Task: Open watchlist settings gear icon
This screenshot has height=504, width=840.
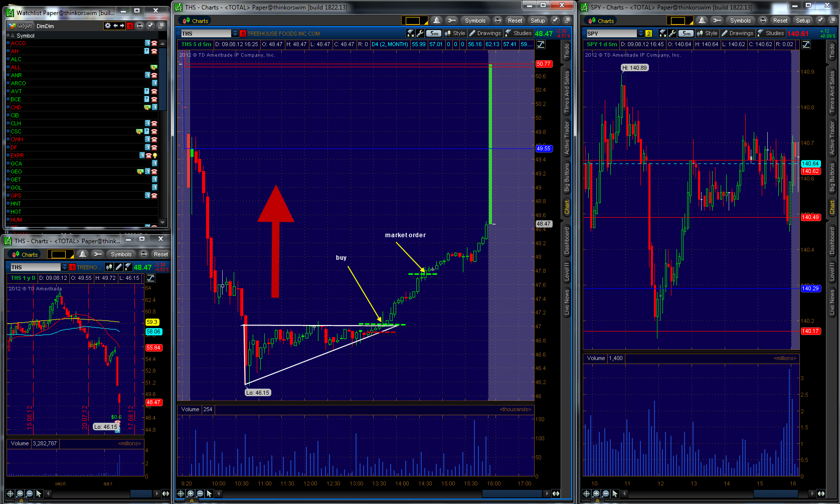Action: 107,26
